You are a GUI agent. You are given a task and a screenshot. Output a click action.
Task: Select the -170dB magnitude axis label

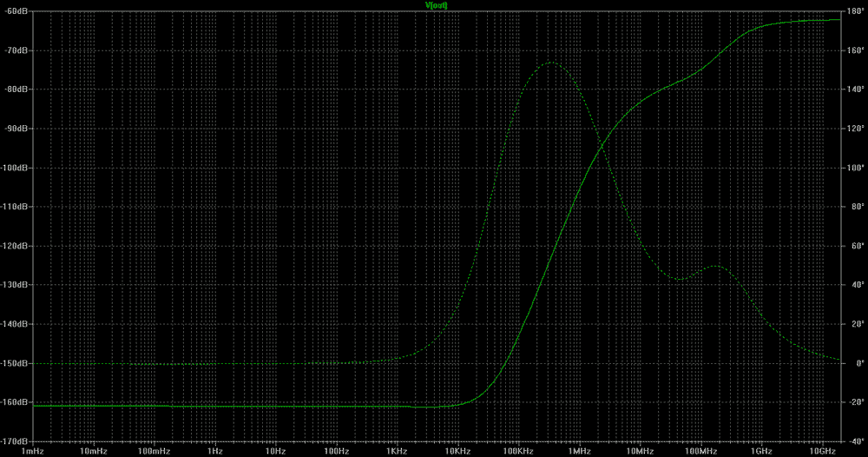pos(13,441)
